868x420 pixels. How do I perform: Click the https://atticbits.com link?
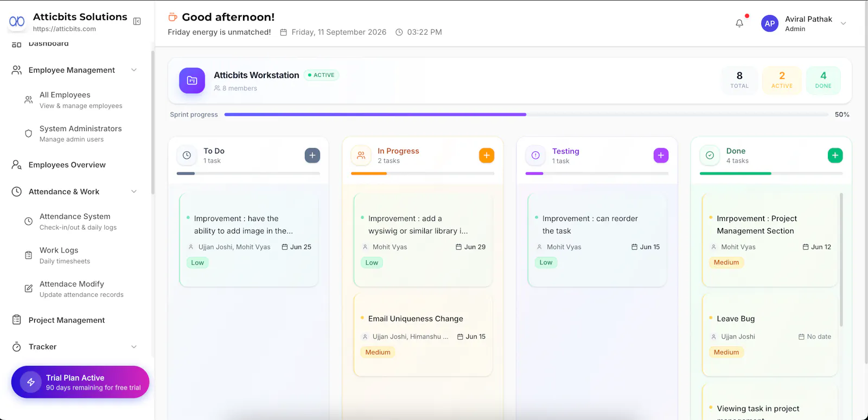click(x=65, y=29)
